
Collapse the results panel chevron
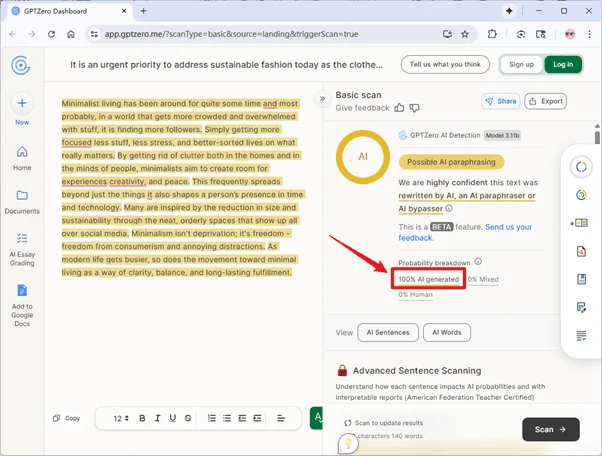[x=322, y=99]
